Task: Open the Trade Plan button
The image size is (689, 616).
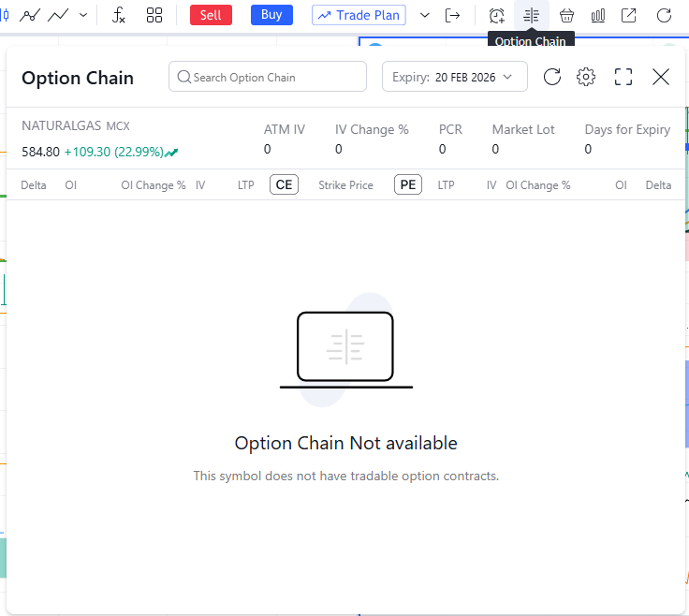Action: tap(359, 15)
